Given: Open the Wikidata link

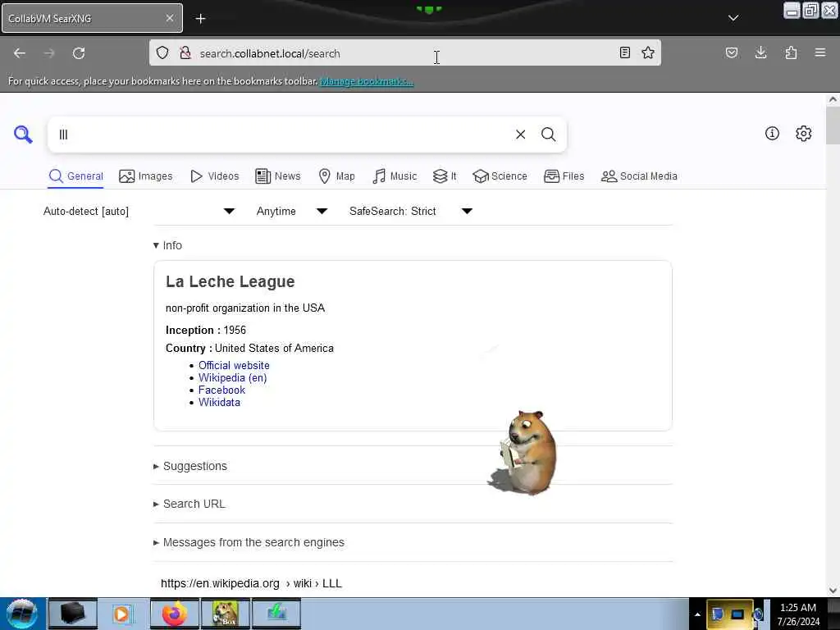Looking at the screenshot, I should pyautogui.click(x=219, y=402).
